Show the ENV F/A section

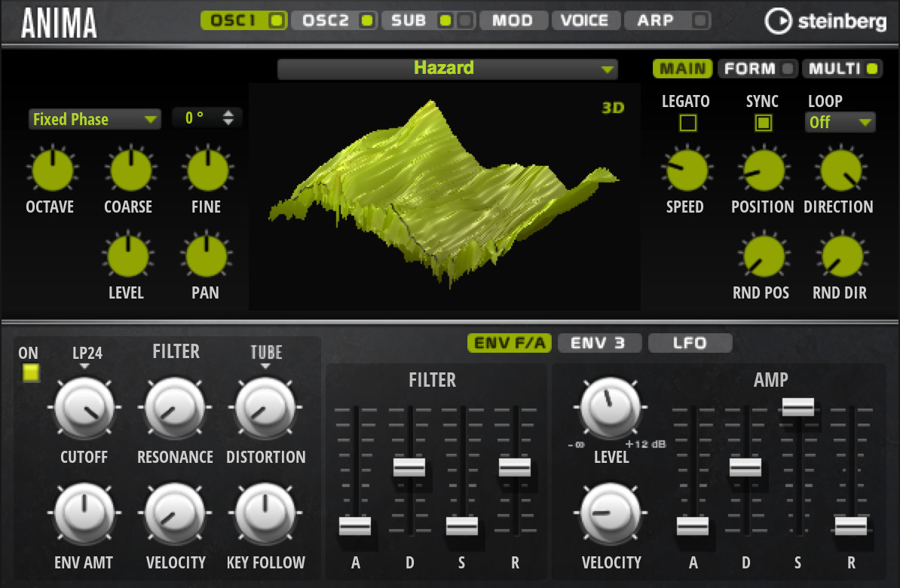tap(509, 343)
